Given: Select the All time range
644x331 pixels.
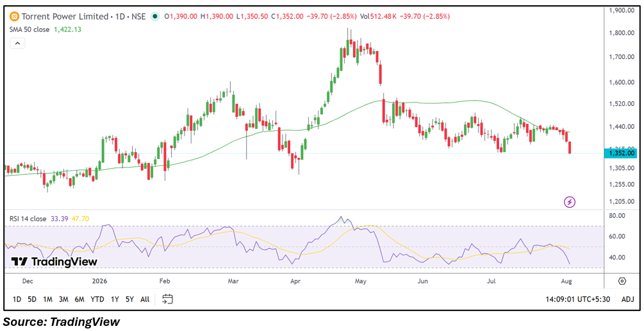Looking at the screenshot, I should pyautogui.click(x=145, y=300).
